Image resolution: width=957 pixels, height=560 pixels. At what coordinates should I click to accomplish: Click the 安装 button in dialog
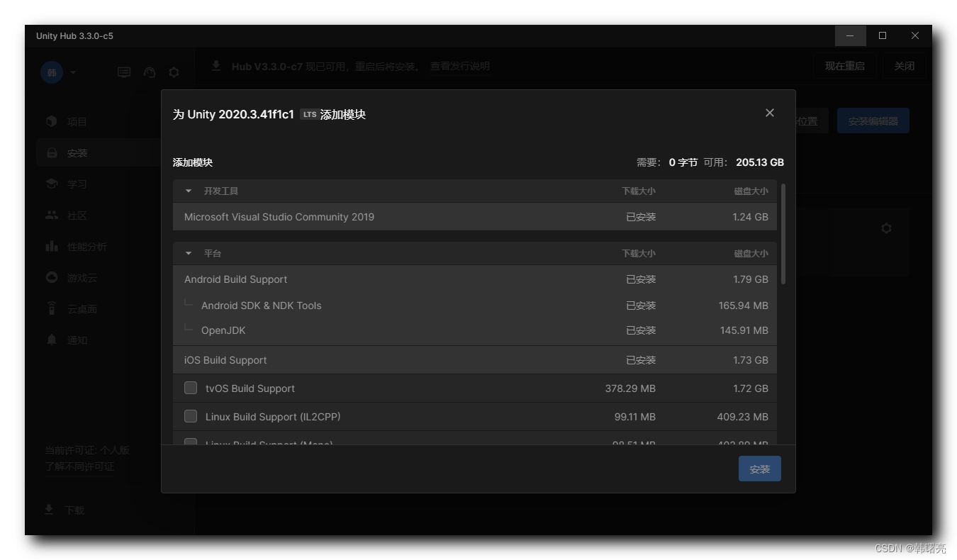coord(760,469)
